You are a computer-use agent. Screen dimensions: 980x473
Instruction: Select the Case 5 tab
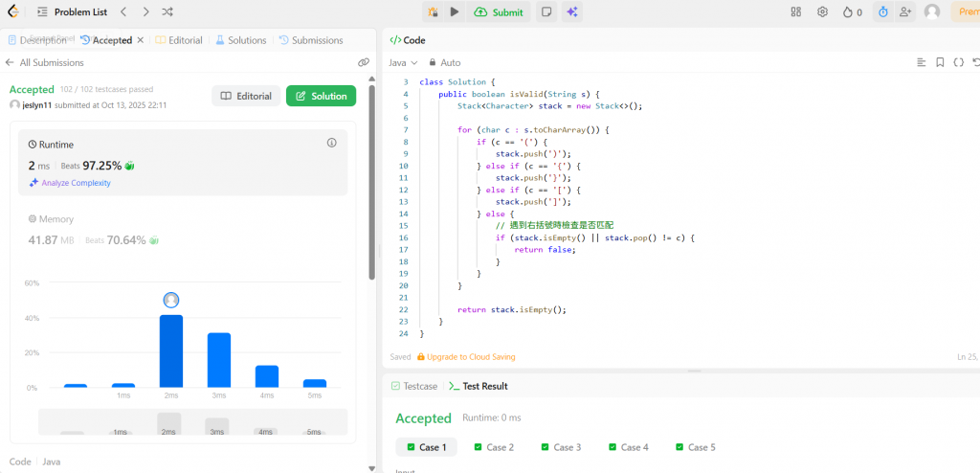point(696,447)
